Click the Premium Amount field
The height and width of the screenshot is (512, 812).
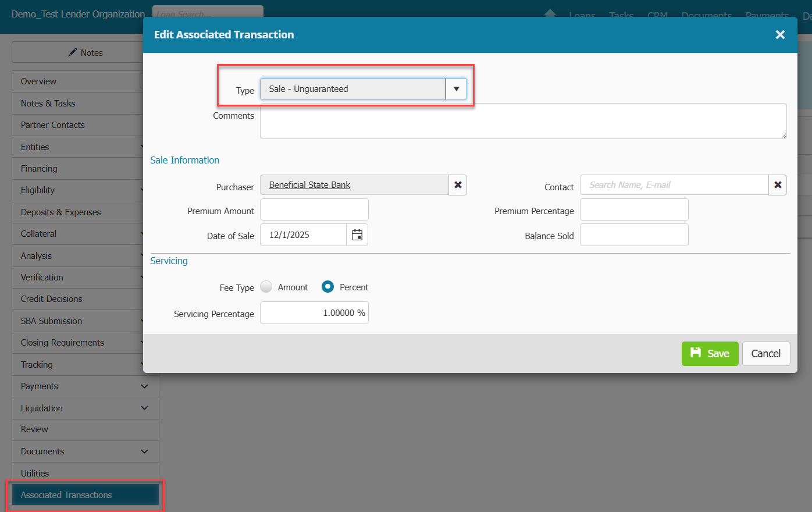coord(314,209)
